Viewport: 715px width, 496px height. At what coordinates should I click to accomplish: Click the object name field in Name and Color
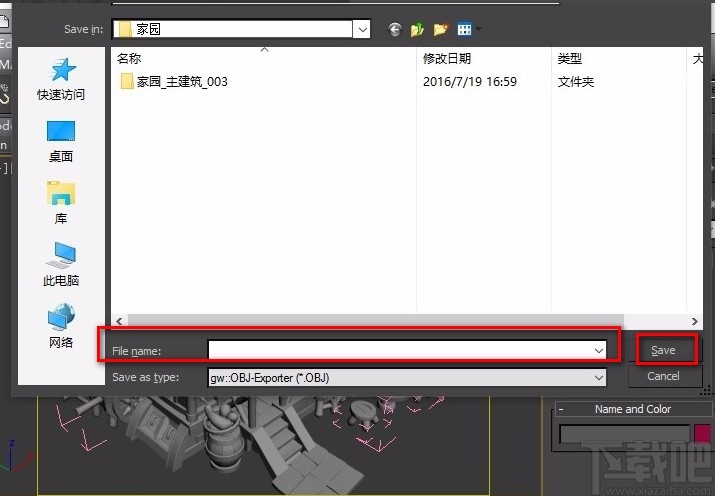click(625, 434)
